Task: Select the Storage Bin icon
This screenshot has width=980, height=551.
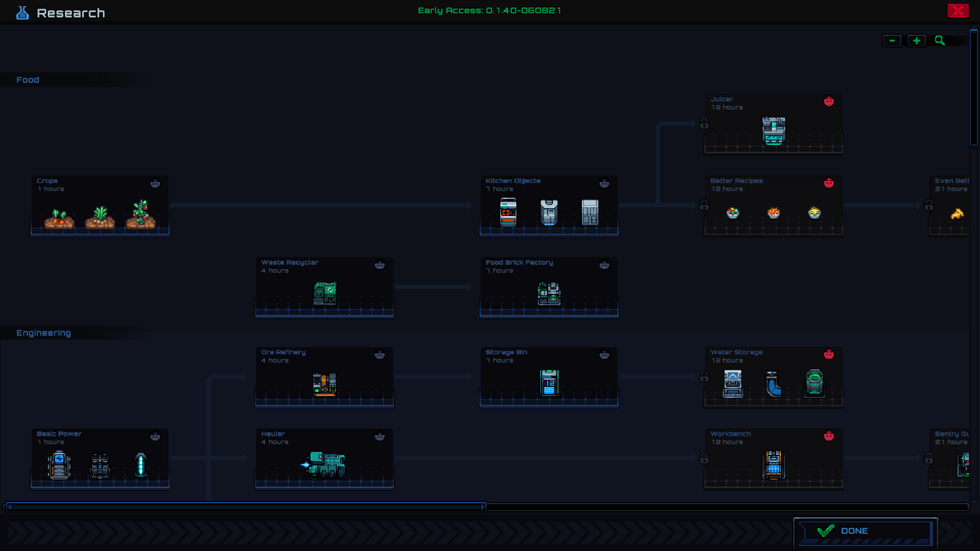Action: coord(549,383)
